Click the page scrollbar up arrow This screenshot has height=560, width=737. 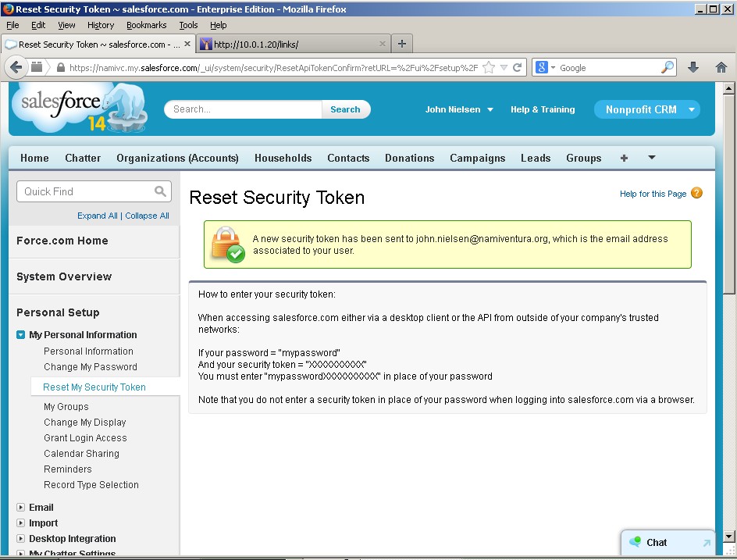pyautogui.click(x=728, y=88)
